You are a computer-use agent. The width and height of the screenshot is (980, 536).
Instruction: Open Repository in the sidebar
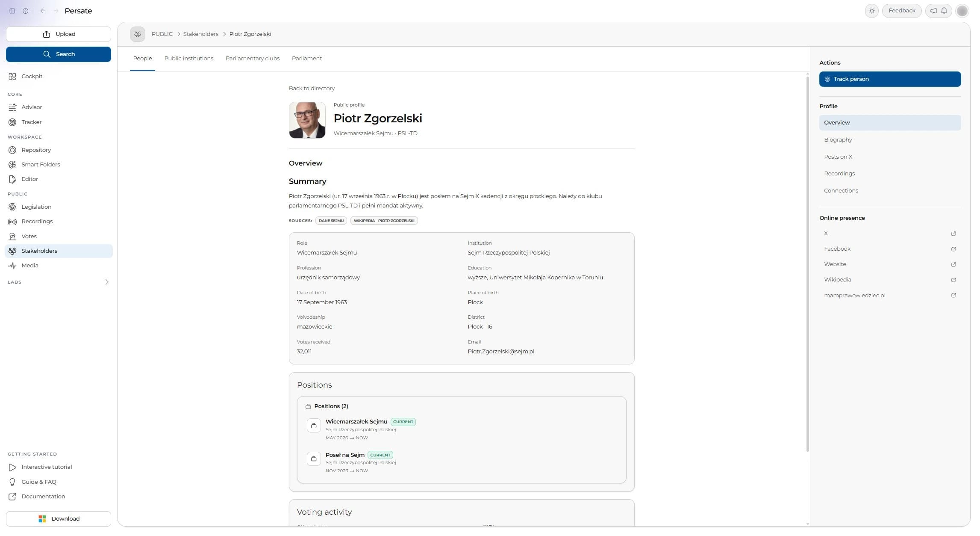coord(59,150)
